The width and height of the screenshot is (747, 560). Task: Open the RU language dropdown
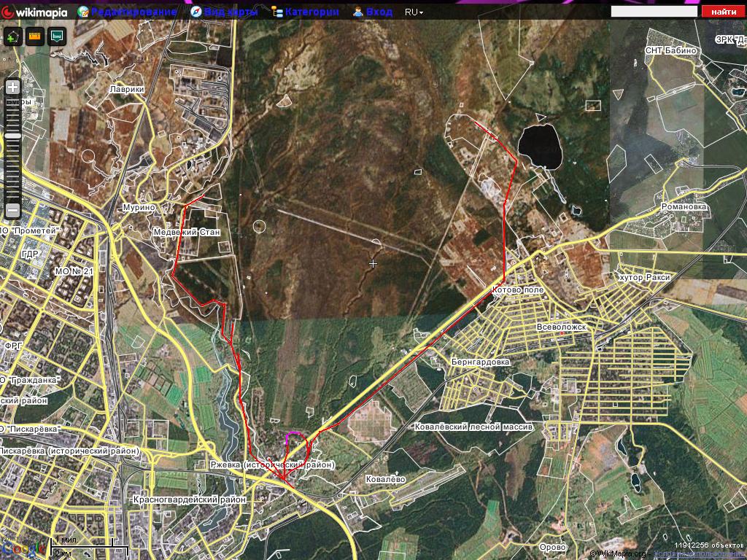click(x=414, y=12)
